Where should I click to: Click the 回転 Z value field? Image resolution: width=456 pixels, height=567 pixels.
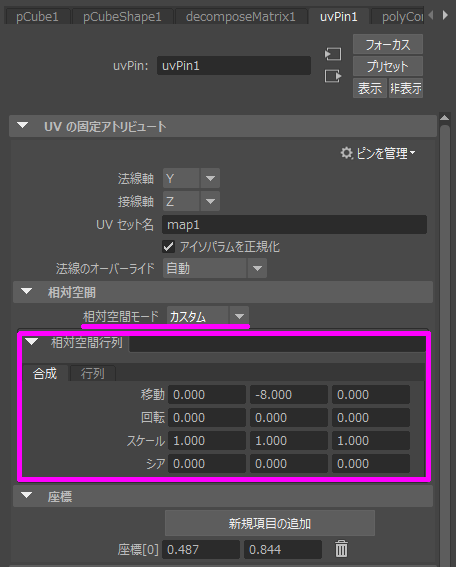(371, 417)
